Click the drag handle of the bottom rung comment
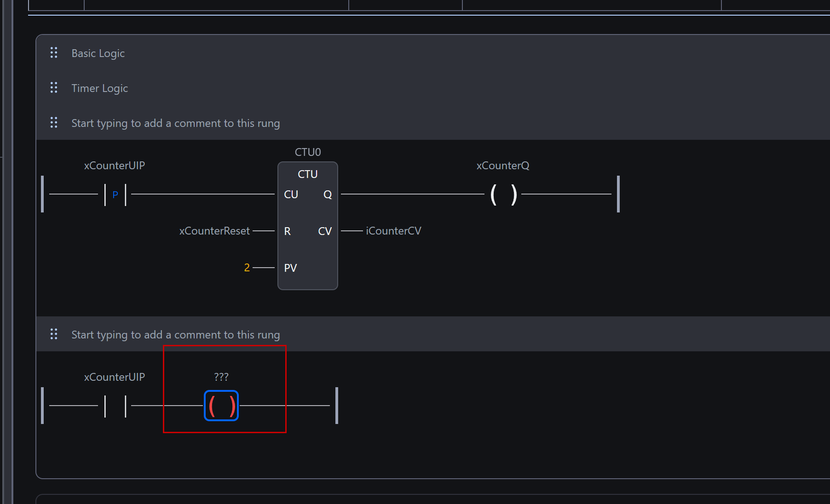The image size is (830, 504). click(x=54, y=334)
